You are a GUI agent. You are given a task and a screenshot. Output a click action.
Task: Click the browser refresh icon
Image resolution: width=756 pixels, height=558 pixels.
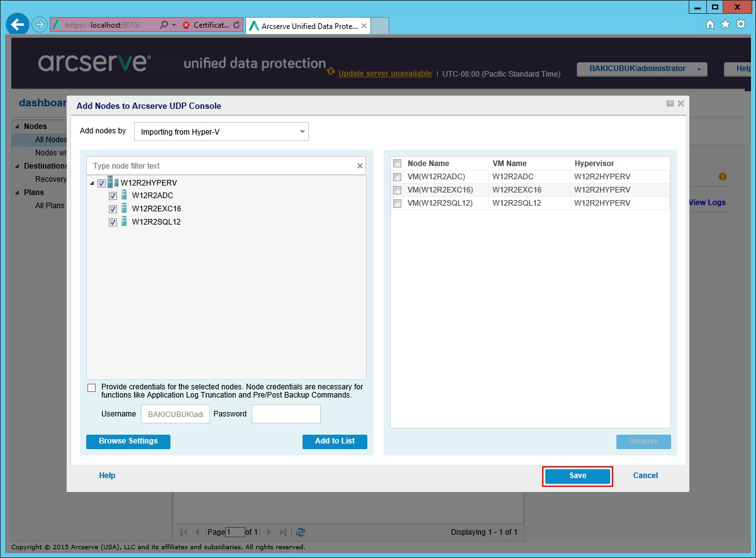236,25
